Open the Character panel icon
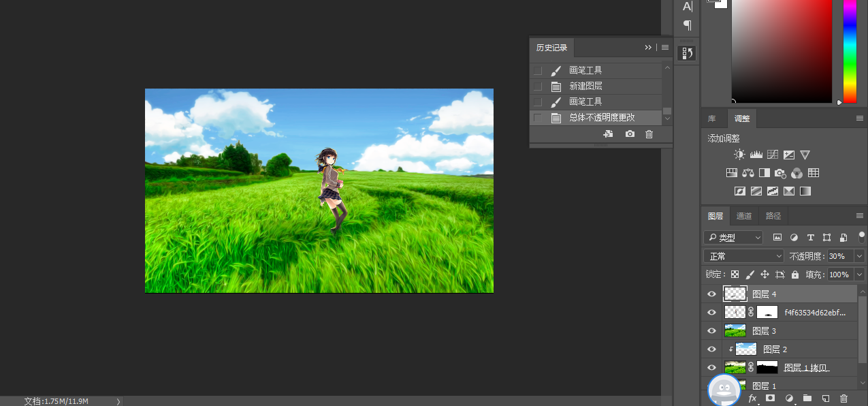The width and height of the screenshot is (868, 406). (688, 6)
